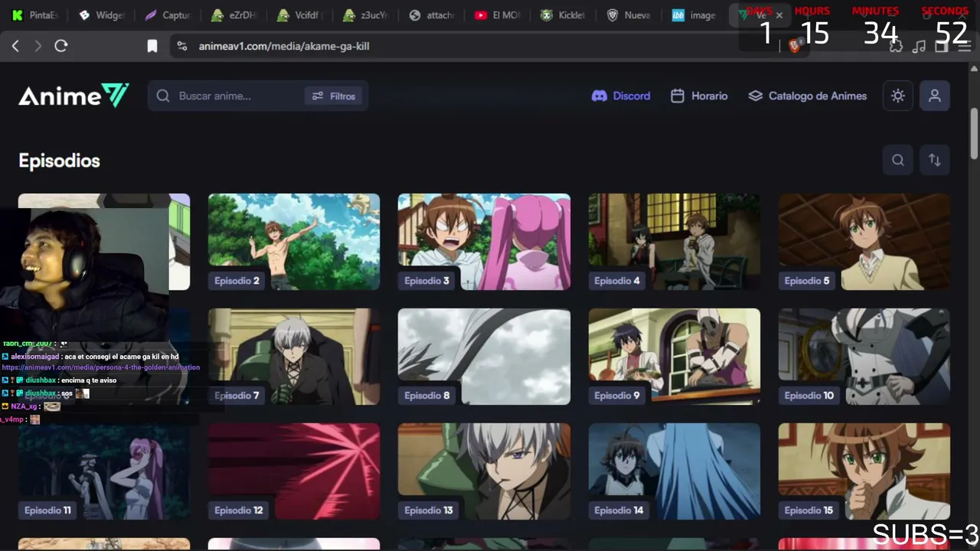This screenshot has width=980, height=551.
Task: Open the Horario schedule page
Action: (699, 96)
